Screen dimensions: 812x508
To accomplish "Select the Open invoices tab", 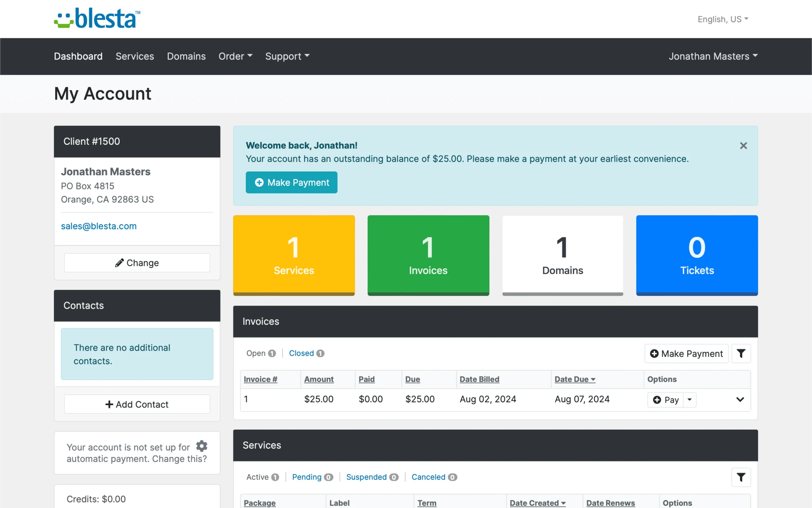I will pyautogui.click(x=261, y=353).
